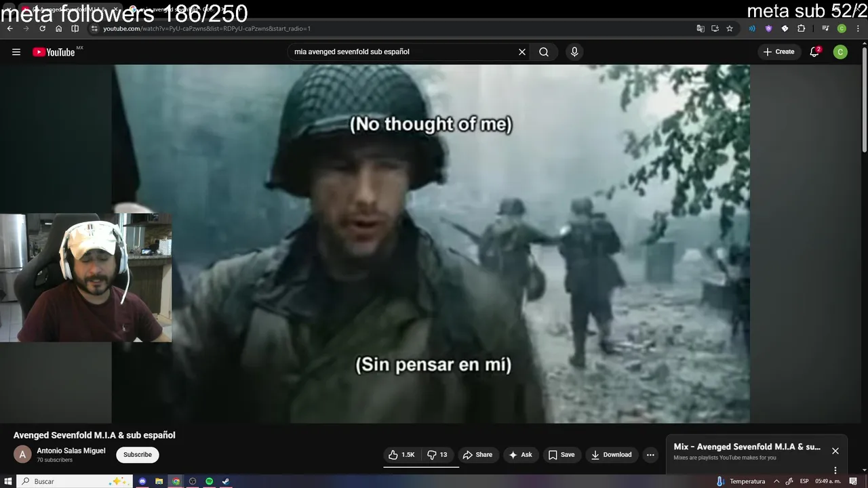Open the taskbar clock showing 05:49 a. m.
This screenshot has width=868, height=488.
pyautogui.click(x=828, y=481)
